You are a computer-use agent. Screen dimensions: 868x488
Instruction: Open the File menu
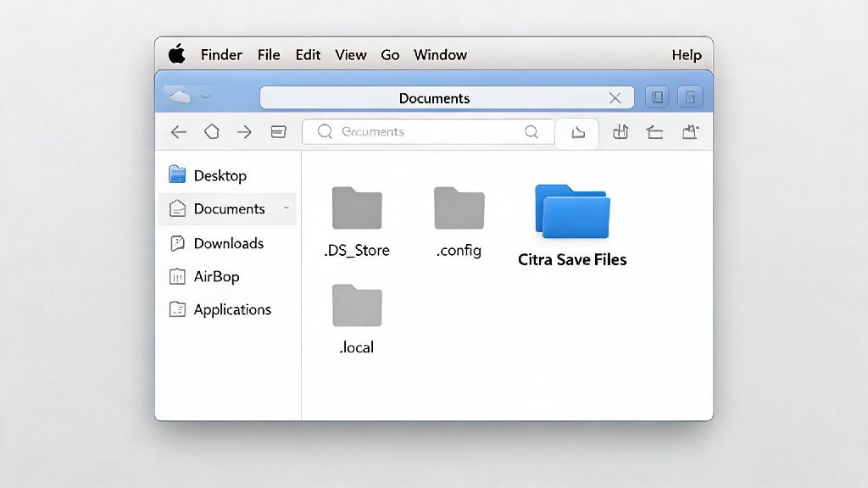pos(269,55)
